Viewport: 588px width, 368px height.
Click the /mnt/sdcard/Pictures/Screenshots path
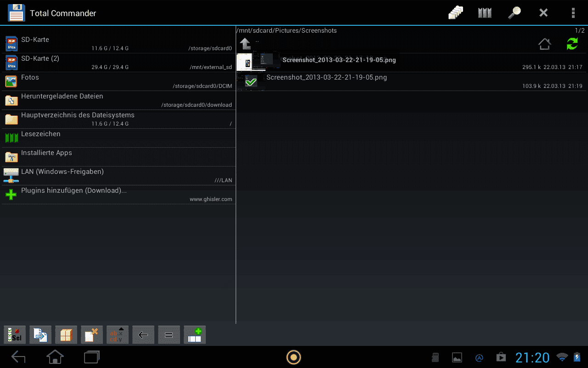[287, 31]
